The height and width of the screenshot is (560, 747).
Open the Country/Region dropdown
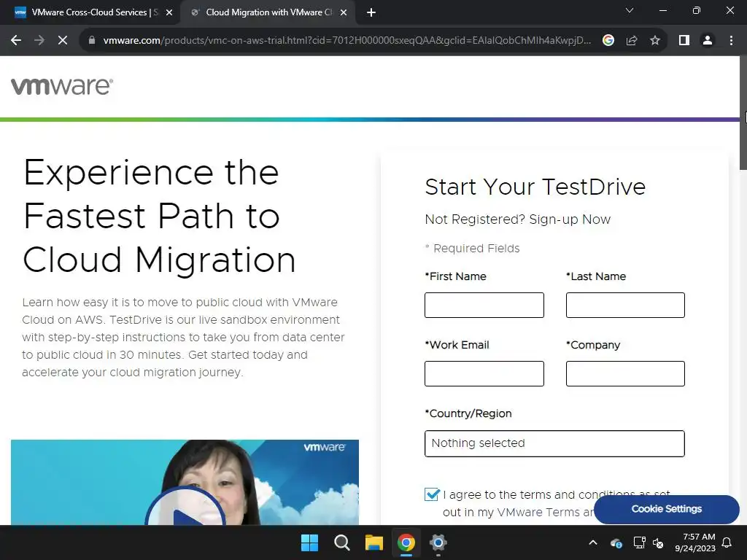554,443
